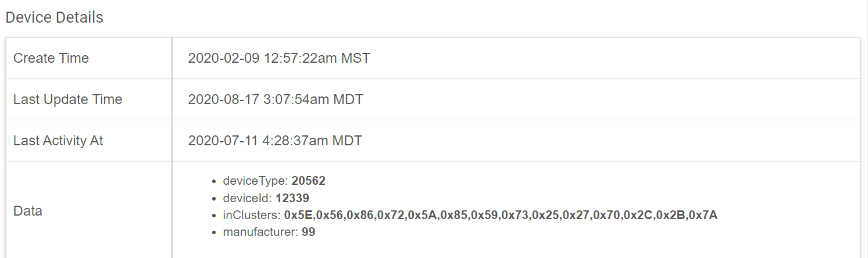Click the 2020-08-17 3:07:54am MDT timestamp
868x258 pixels.
(276, 99)
